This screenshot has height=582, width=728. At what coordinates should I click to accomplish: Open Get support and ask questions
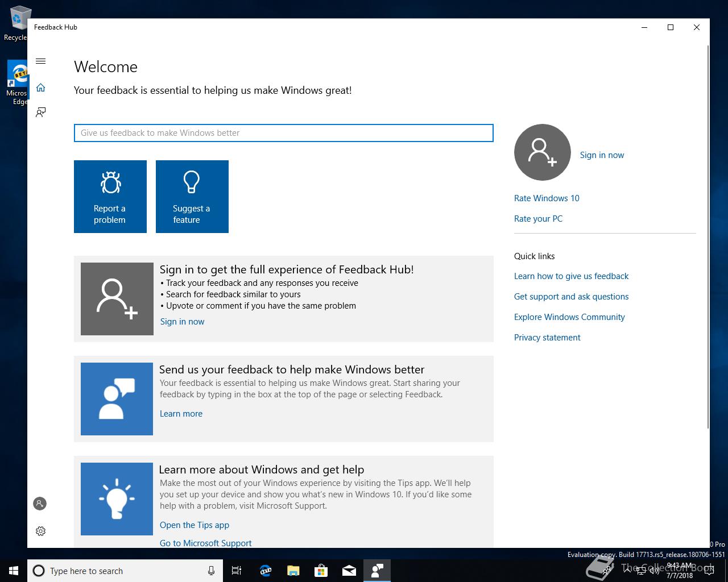click(x=571, y=297)
